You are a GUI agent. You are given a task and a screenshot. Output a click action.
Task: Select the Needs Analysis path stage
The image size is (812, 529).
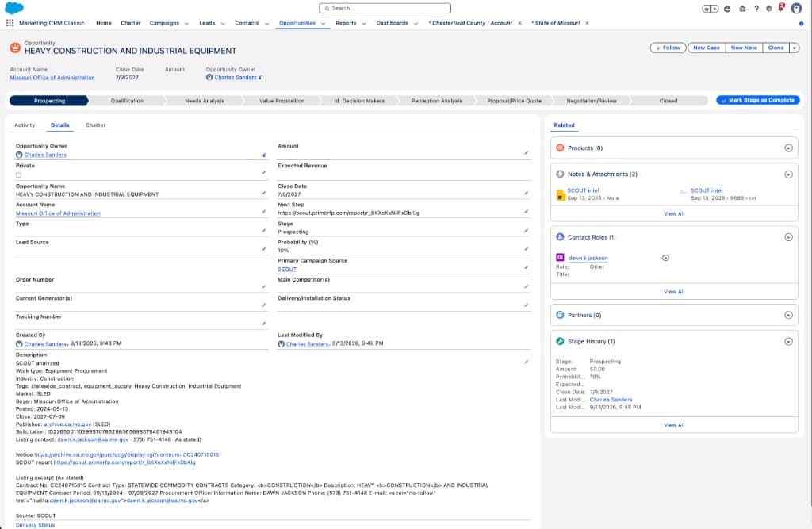pos(205,101)
